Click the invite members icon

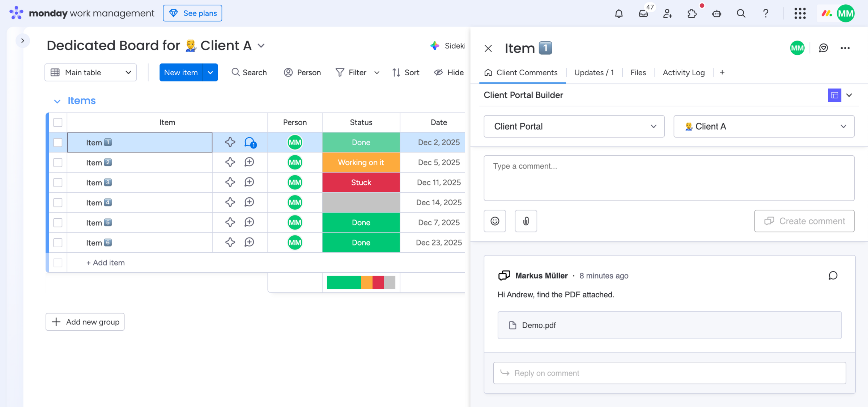[668, 14]
